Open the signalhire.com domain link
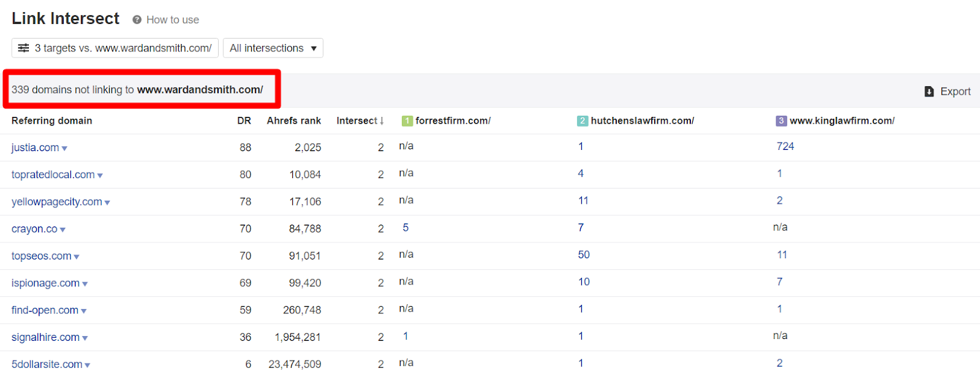This screenshot has height=377, width=980. click(45, 337)
